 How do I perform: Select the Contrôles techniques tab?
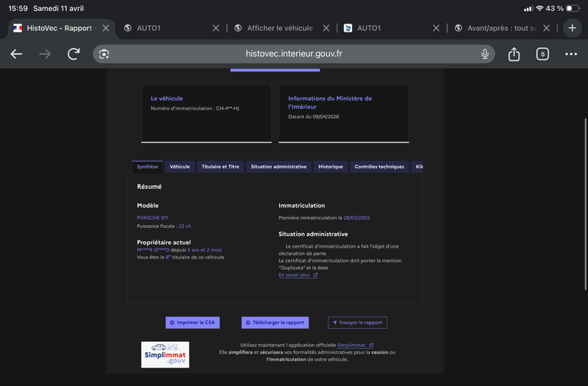(379, 167)
